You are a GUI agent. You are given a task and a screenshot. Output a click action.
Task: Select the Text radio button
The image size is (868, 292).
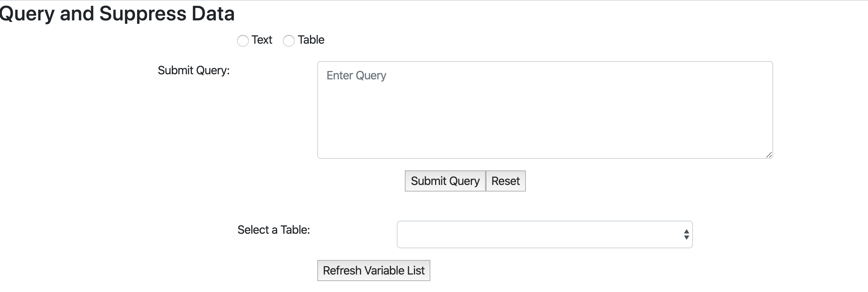coord(243,40)
